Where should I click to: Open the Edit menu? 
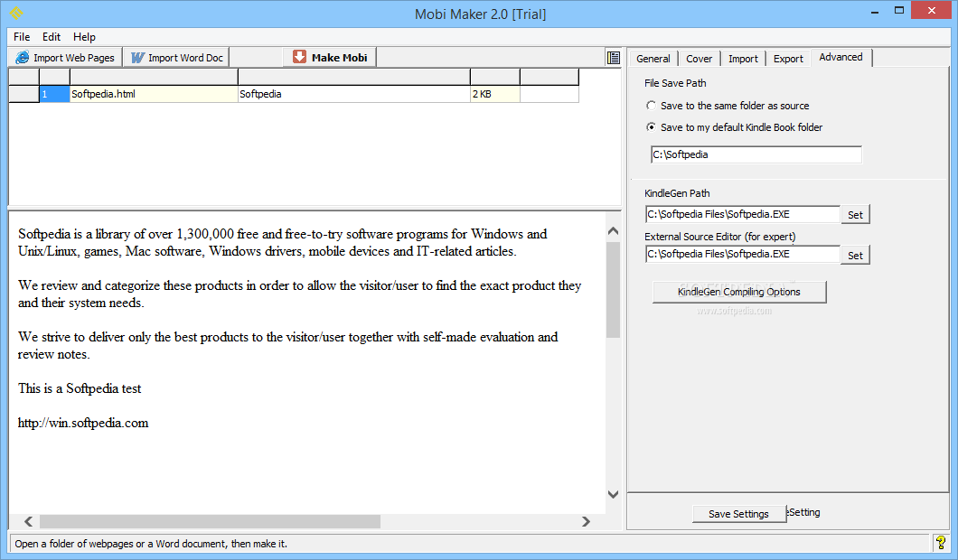tap(52, 37)
